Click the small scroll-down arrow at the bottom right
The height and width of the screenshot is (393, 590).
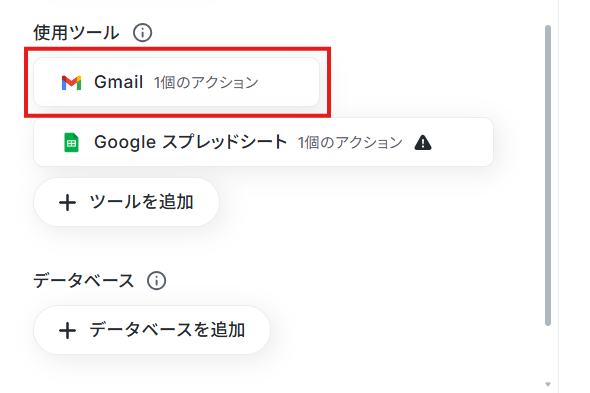[x=548, y=384]
